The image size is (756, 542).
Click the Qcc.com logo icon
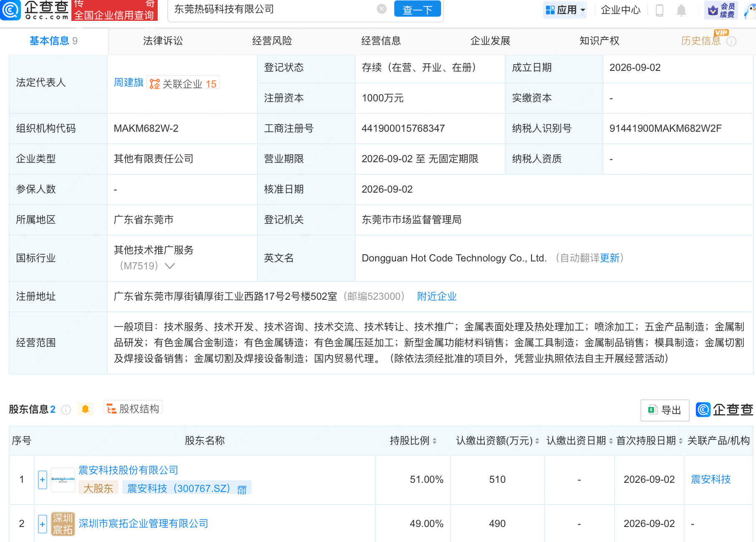(x=10, y=9)
